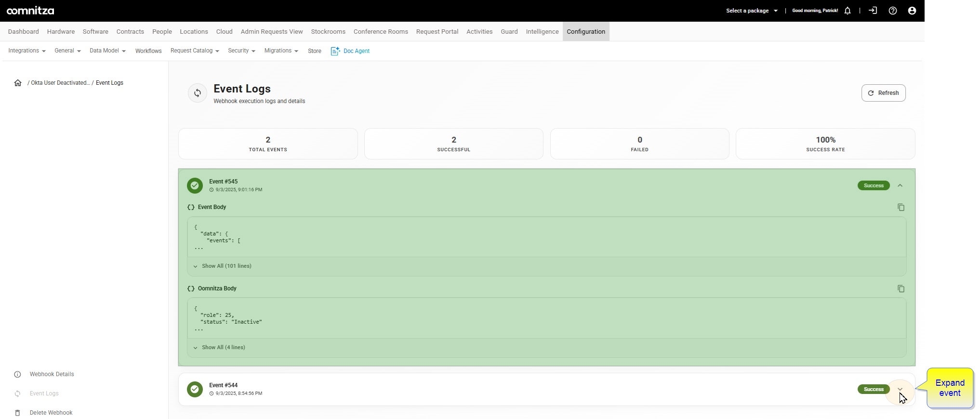Image resolution: width=980 pixels, height=419 pixels.
Task: Open the Guard tab
Action: point(509,31)
